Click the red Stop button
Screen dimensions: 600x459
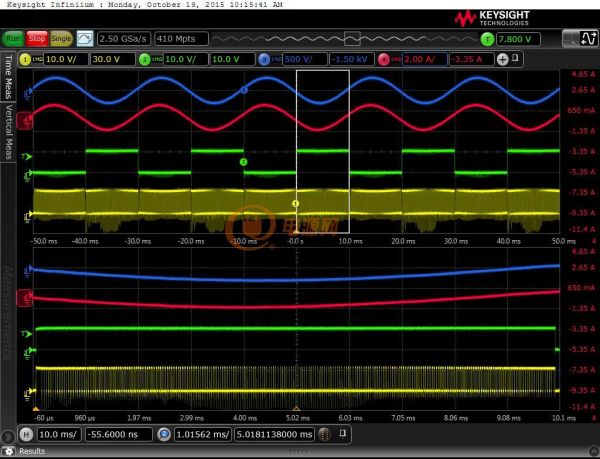[x=37, y=39]
